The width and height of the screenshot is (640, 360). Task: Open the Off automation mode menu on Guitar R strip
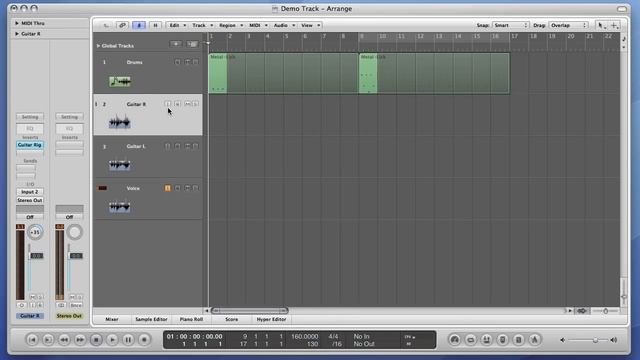pyautogui.click(x=30, y=217)
